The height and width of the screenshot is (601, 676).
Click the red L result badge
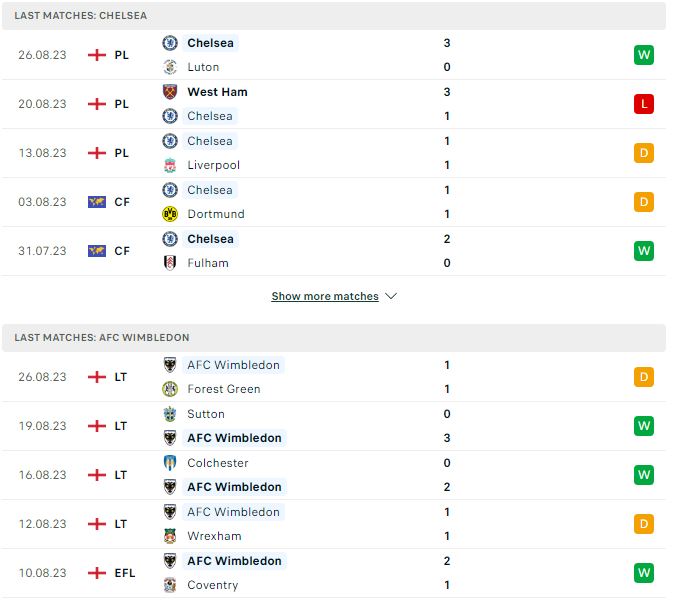pos(644,104)
